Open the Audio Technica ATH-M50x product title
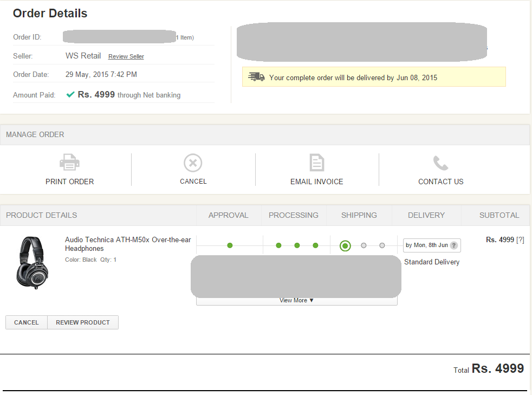 tap(128, 244)
